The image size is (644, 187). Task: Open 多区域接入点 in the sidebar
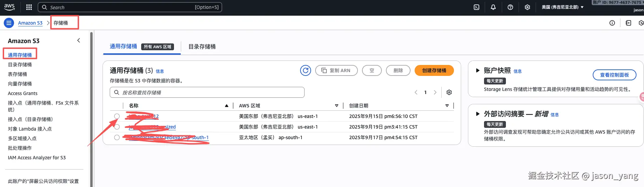pyautogui.click(x=22, y=138)
